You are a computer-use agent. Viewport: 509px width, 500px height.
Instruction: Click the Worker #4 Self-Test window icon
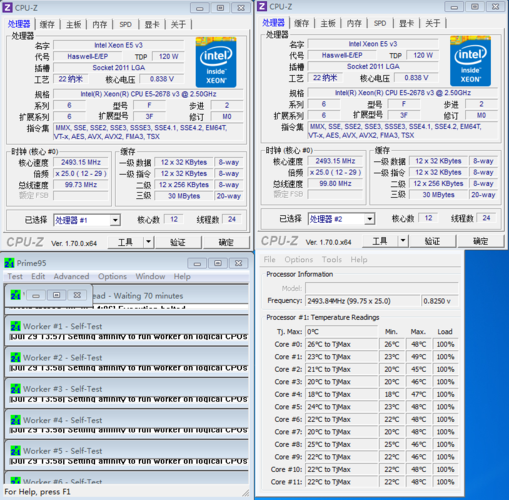point(15,420)
